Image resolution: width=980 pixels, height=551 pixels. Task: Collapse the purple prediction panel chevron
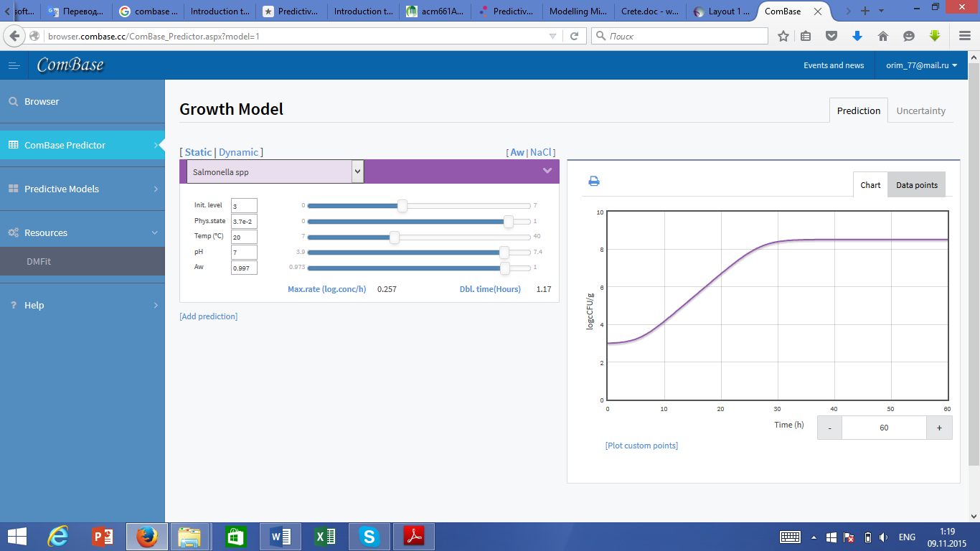pos(547,171)
